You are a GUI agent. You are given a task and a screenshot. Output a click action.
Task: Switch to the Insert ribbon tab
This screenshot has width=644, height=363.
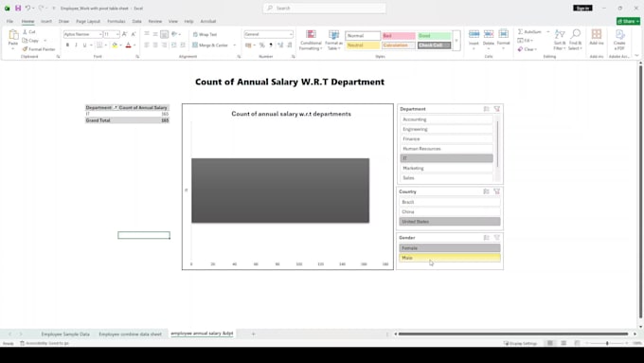click(46, 22)
